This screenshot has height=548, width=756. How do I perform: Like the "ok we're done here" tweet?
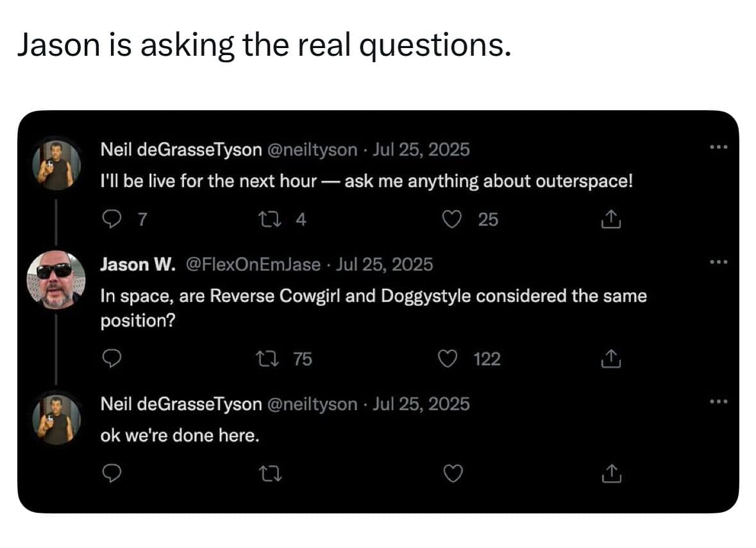[x=454, y=474]
